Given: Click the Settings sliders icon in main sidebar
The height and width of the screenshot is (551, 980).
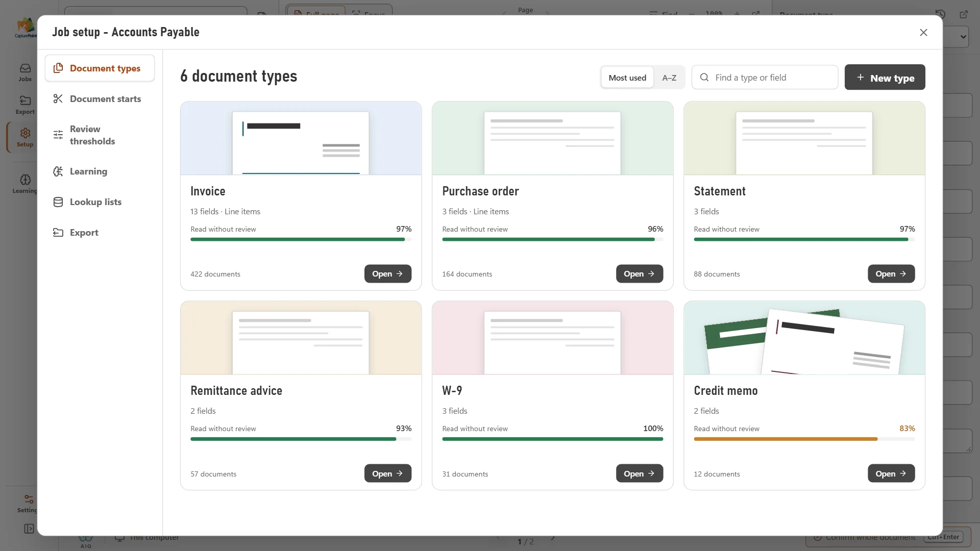Looking at the screenshot, I should coord(29,499).
